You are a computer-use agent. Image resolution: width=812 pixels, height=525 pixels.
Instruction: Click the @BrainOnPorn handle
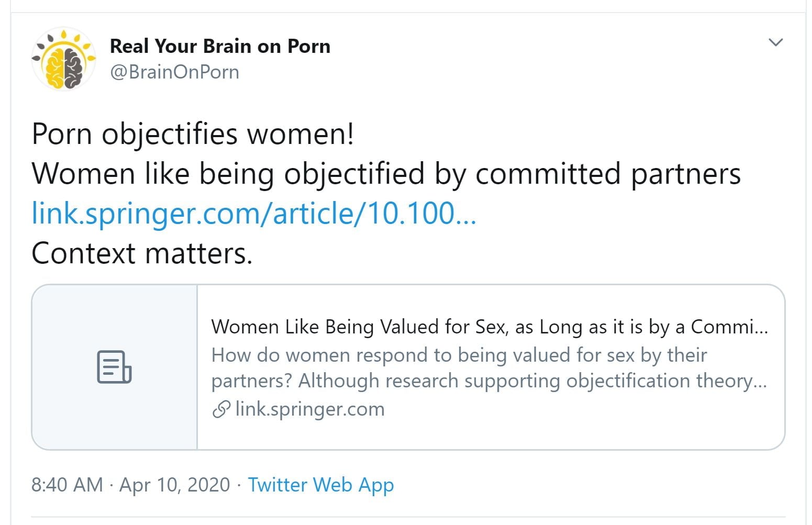174,72
